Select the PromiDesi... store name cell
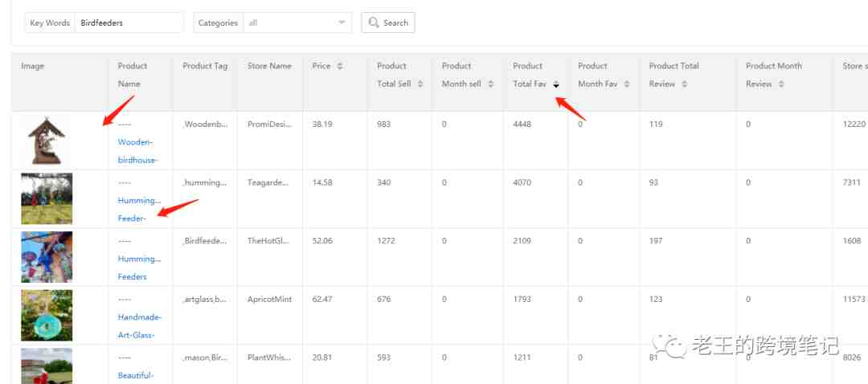868x384 pixels. 269,125
